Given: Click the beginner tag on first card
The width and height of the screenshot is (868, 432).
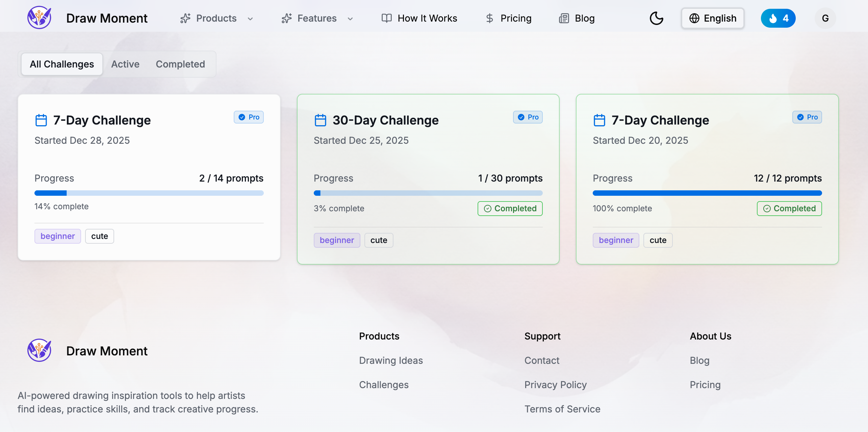Looking at the screenshot, I should pyautogui.click(x=57, y=236).
